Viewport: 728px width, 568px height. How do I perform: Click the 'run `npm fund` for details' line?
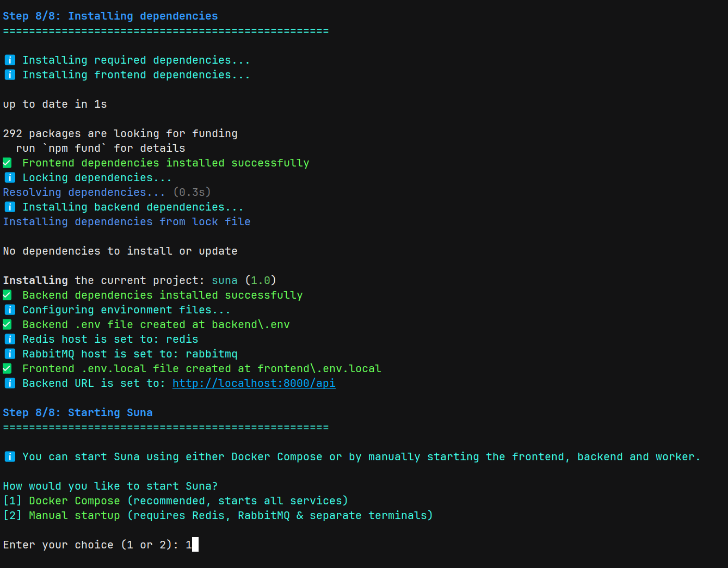101,148
